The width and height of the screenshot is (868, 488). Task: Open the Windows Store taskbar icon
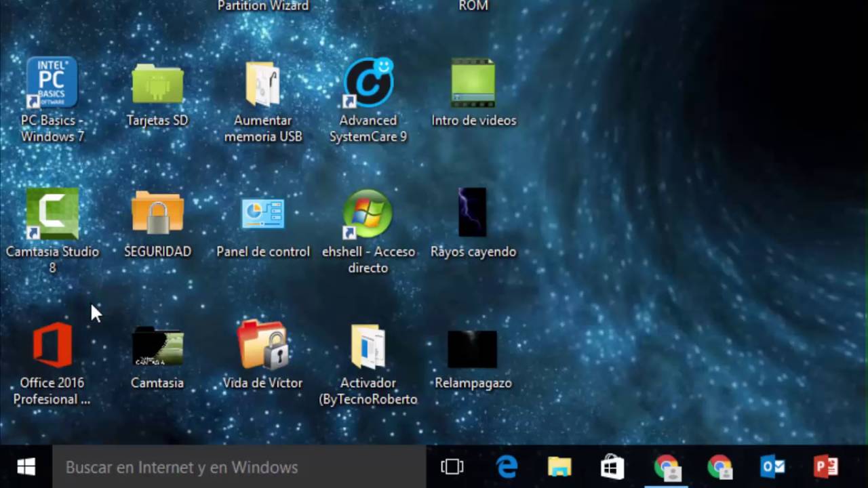pyautogui.click(x=612, y=467)
